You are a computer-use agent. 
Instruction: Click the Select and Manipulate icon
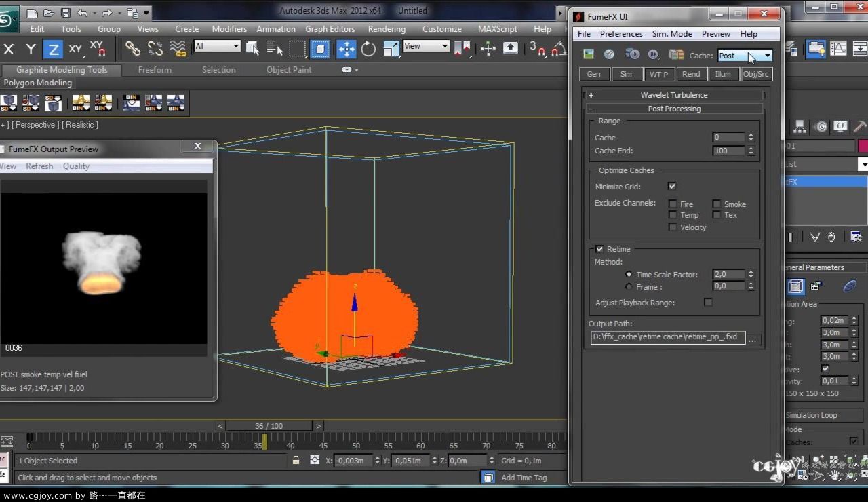[488, 48]
